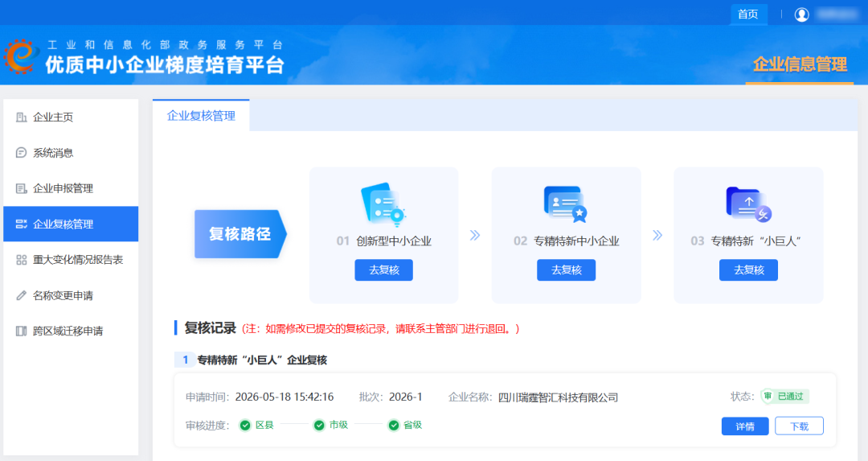Select 企业复核管理 sidebar item
This screenshot has height=461, width=868.
(x=71, y=224)
